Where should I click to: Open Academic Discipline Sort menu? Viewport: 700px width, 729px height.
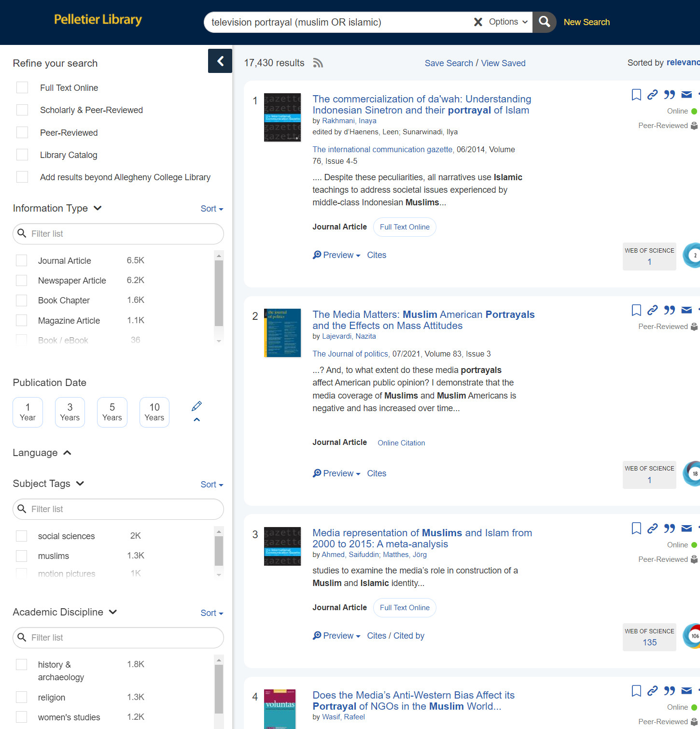(x=212, y=613)
